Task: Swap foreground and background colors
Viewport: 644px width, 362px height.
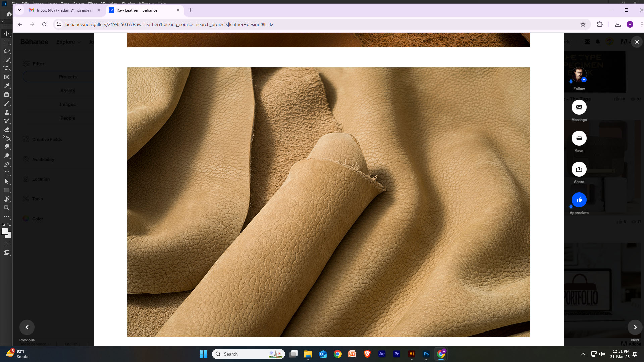Action: coord(9,225)
